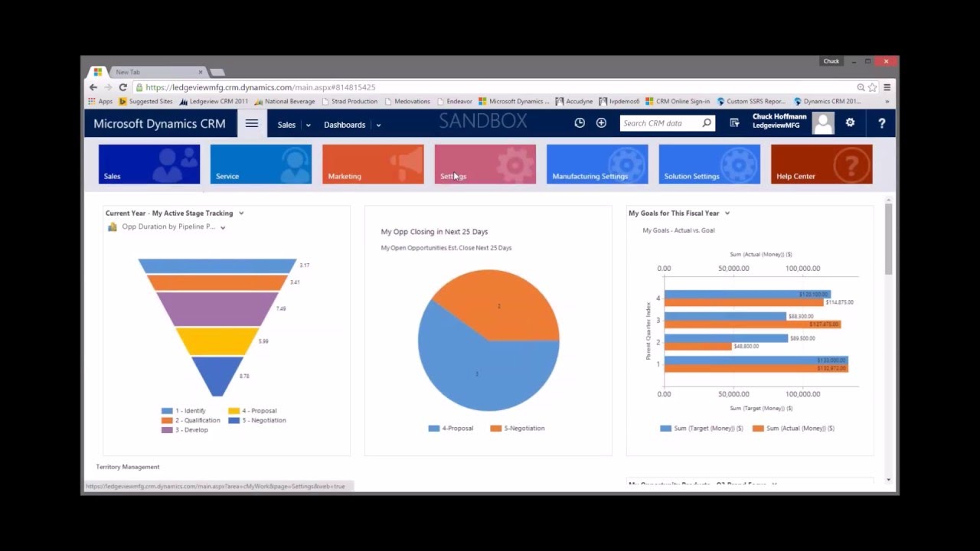Image resolution: width=980 pixels, height=551 pixels.
Task: Bookmark this page with the star icon
Action: click(x=872, y=87)
